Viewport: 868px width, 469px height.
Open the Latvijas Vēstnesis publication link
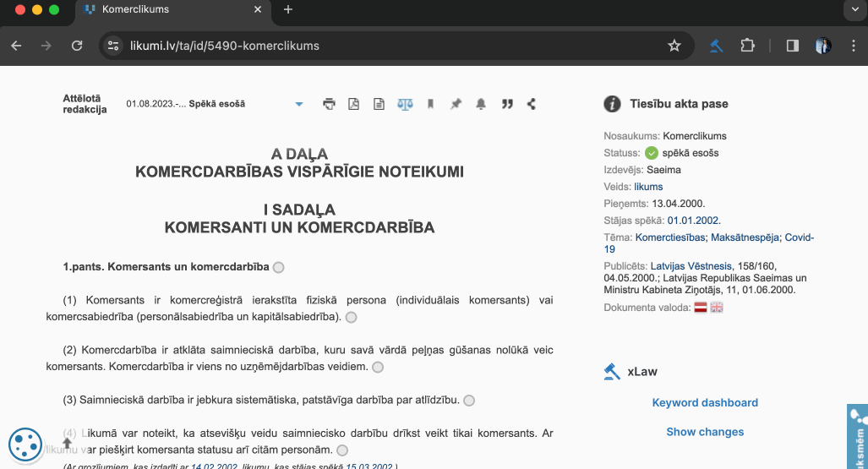coord(691,266)
